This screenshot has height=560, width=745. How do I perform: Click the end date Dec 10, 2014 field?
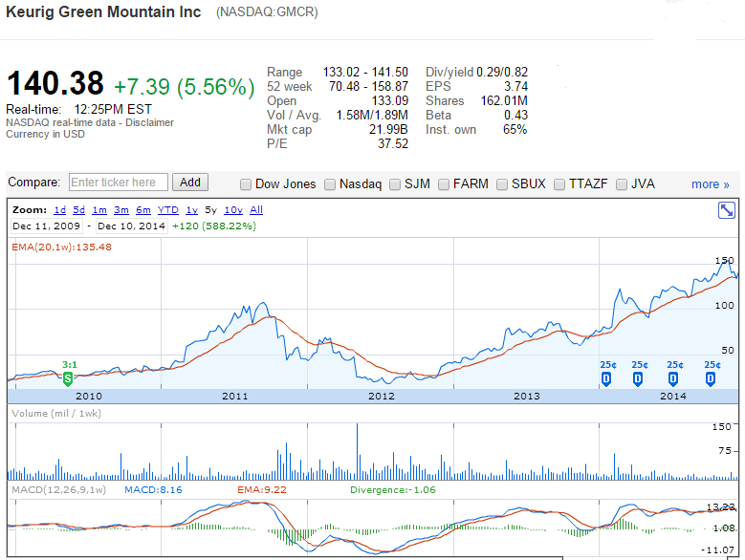coord(132,226)
